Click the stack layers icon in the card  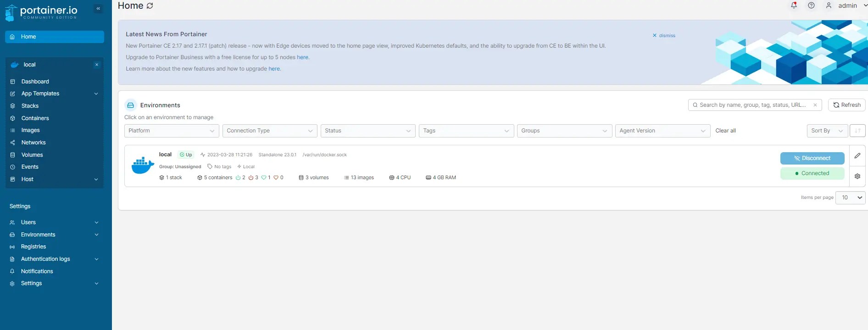pos(161,178)
